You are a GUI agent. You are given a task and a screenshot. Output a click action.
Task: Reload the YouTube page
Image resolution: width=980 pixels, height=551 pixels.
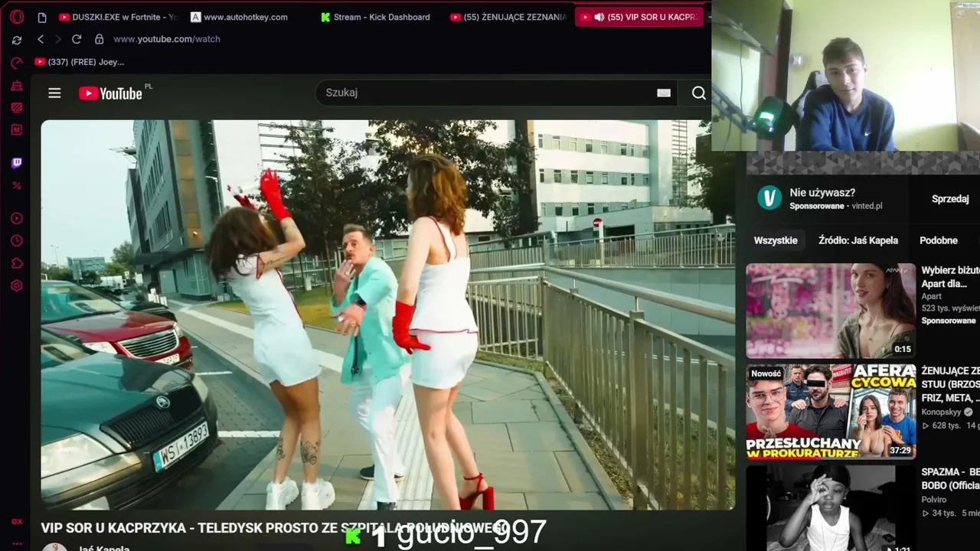(77, 39)
